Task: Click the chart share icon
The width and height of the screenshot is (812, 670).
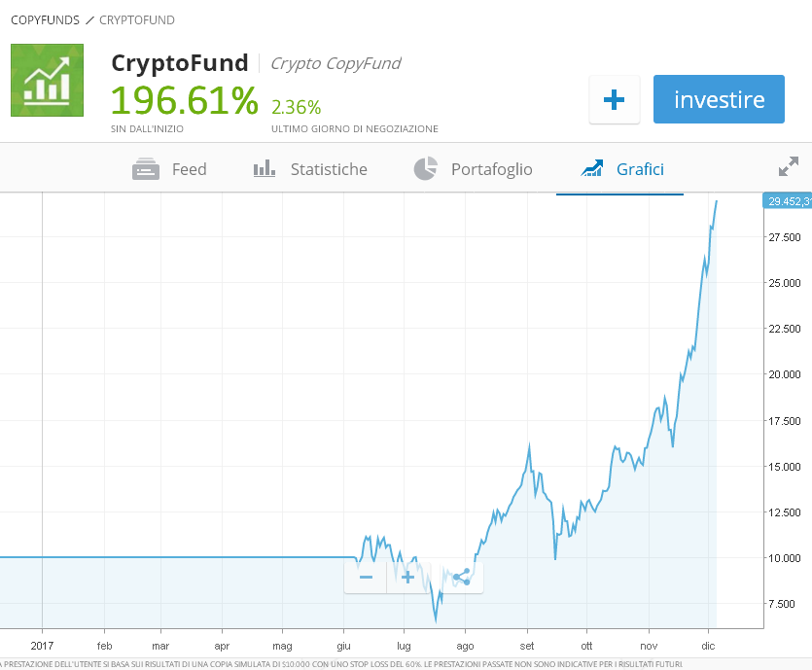Action: tap(462, 577)
